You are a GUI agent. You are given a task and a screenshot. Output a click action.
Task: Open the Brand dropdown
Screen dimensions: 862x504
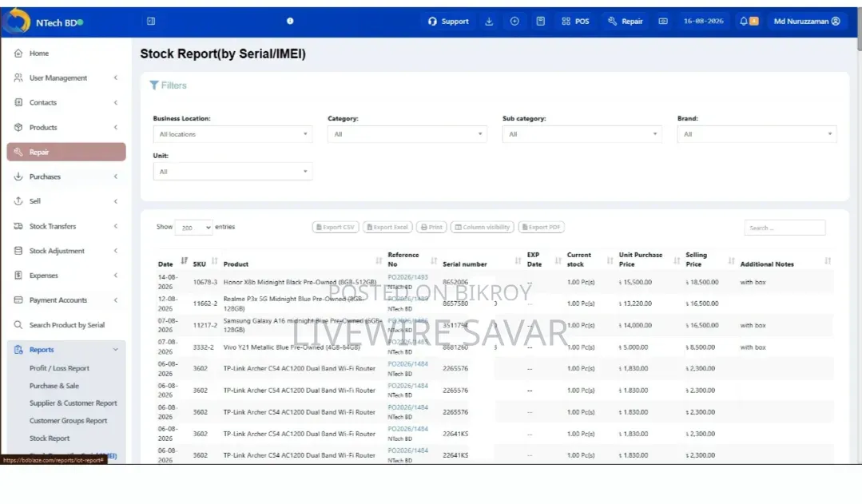(x=757, y=134)
